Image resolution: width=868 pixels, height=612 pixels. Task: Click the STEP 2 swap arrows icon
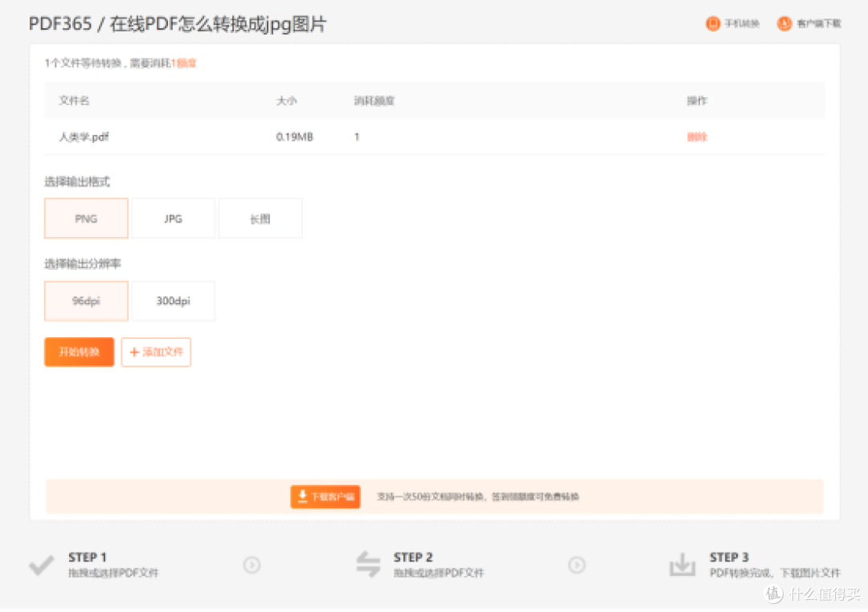(368, 565)
